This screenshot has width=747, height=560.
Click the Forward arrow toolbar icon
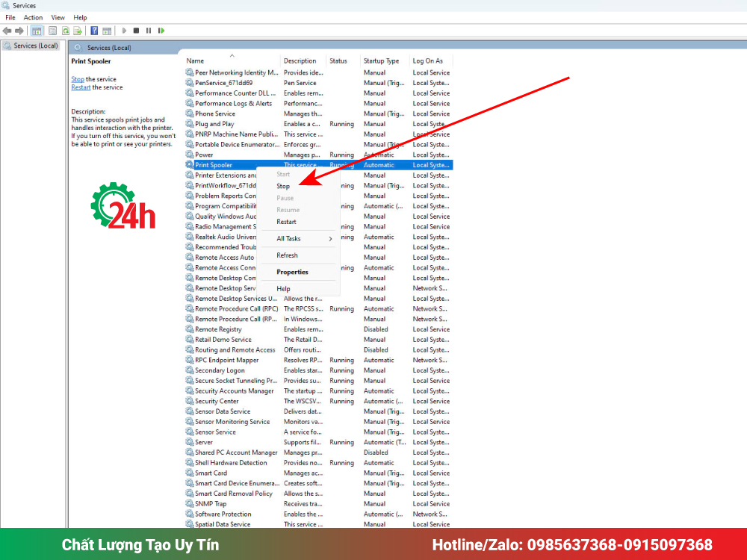click(x=19, y=31)
